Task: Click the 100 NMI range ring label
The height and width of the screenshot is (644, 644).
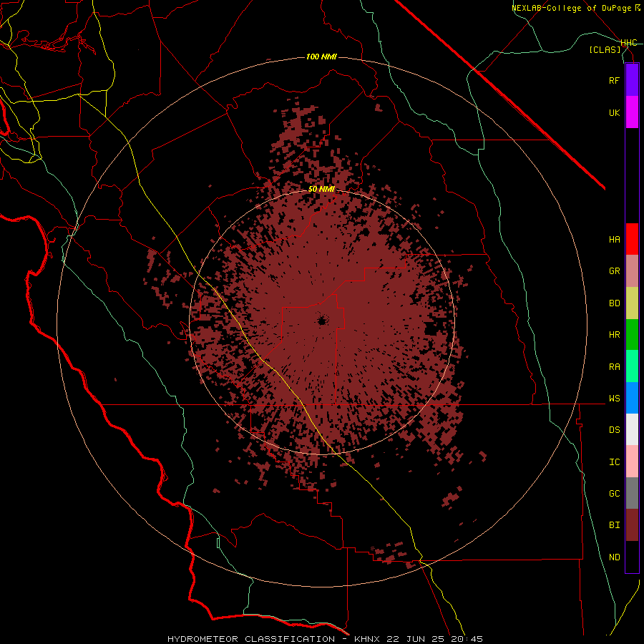Action: [x=321, y=57]
